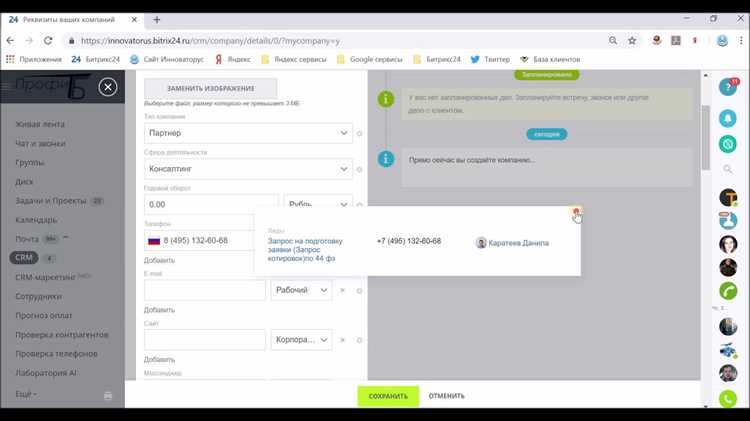Open the Корпора... site type dropdown
Viewport: 750px width, 421px height.
coord(301,340)
